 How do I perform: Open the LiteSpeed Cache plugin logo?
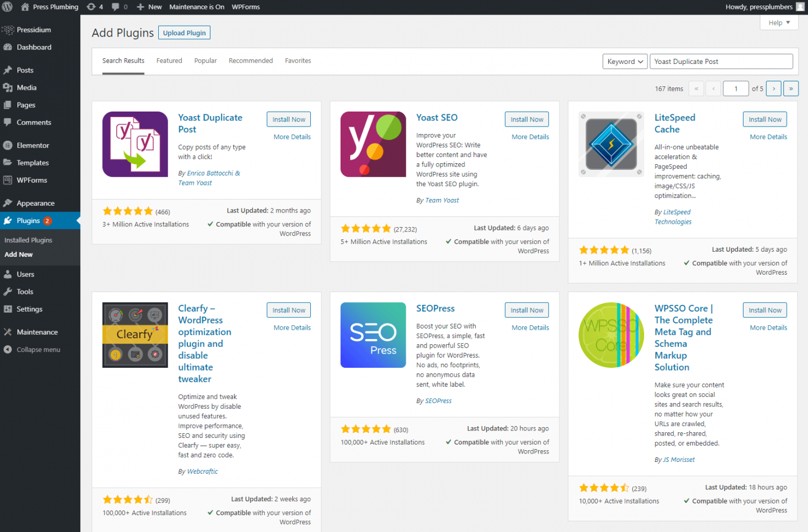(612, 144)
